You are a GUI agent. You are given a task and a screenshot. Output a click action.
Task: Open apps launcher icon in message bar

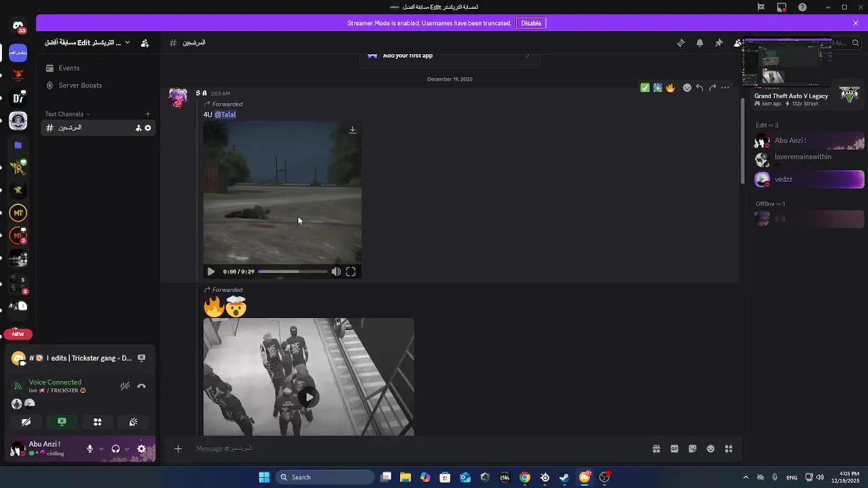click(x=729, y=449)
